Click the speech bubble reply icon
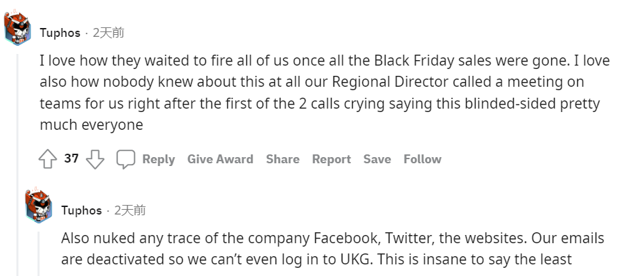This screenshot has width=644, height=276. (x=126, y=160)
